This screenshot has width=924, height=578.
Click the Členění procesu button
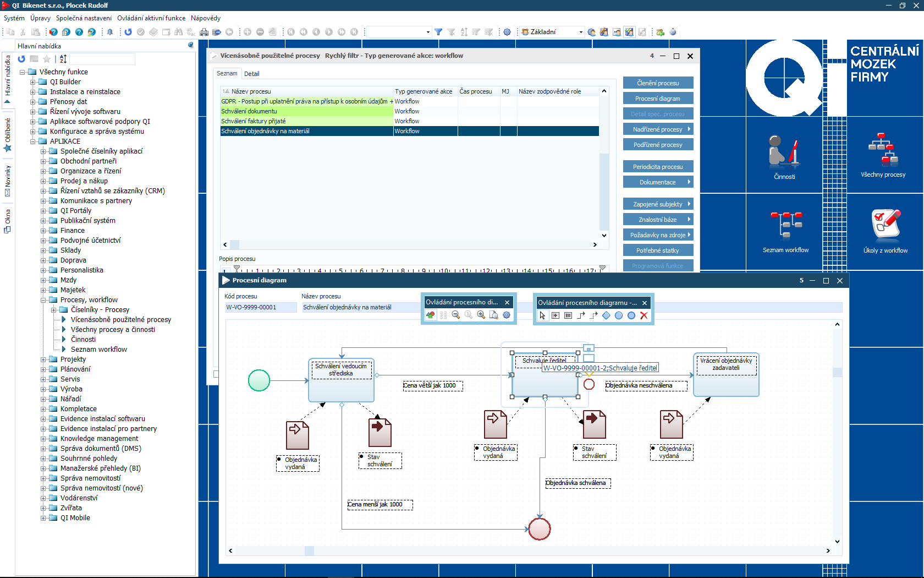[658, 83]
